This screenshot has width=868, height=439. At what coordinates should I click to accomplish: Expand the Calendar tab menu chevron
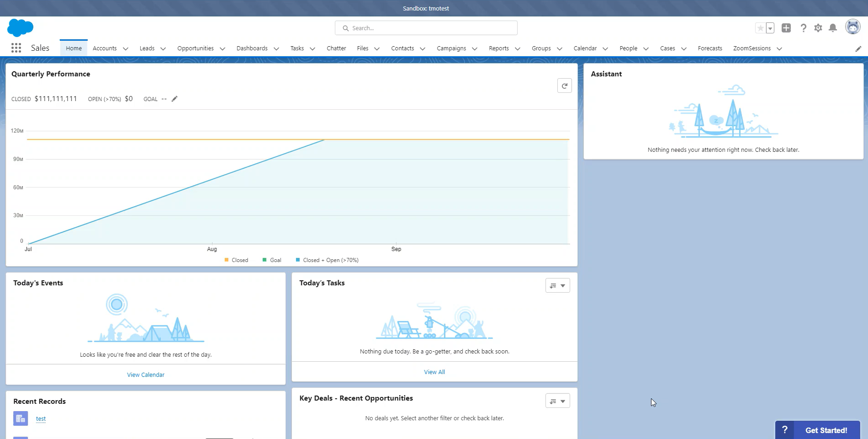click(605, 49)
